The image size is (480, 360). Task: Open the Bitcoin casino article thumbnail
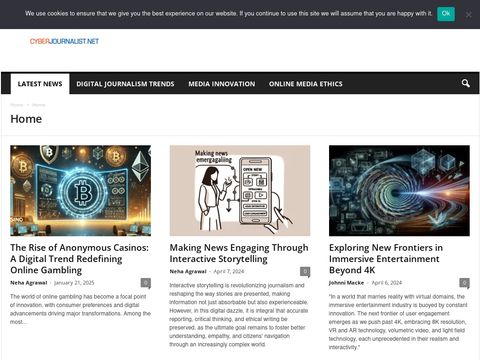(x=80, y=191)
